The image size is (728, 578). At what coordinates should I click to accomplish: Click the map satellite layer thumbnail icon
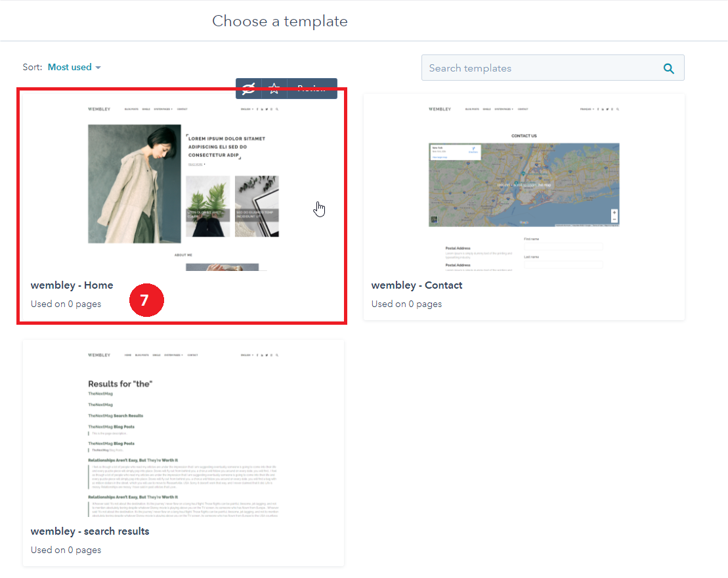434,220
